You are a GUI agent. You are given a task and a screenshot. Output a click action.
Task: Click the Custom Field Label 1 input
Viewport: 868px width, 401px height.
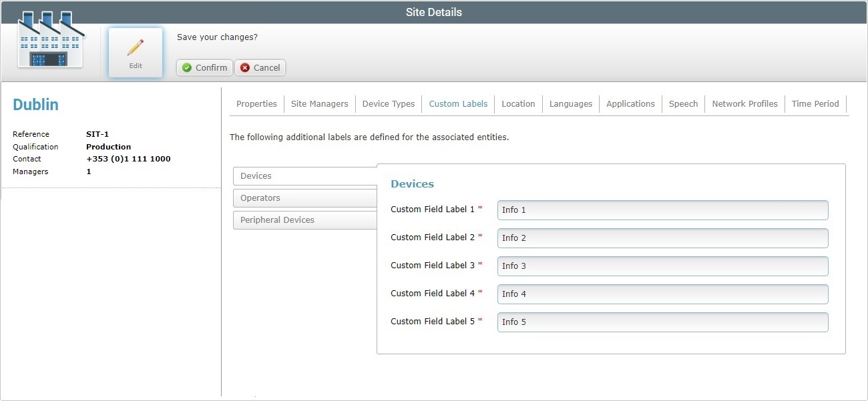[662, 210]
